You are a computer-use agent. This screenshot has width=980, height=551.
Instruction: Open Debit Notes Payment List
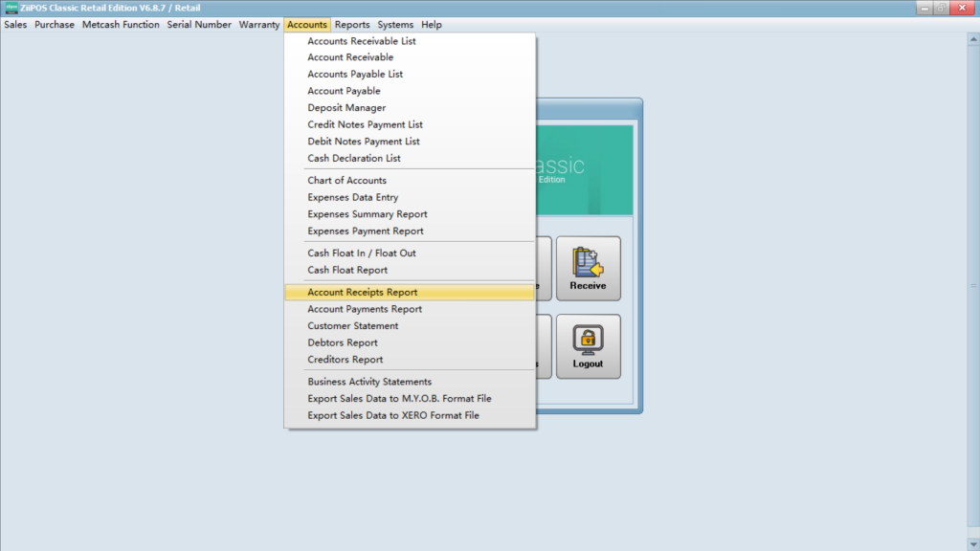(410, 142)
